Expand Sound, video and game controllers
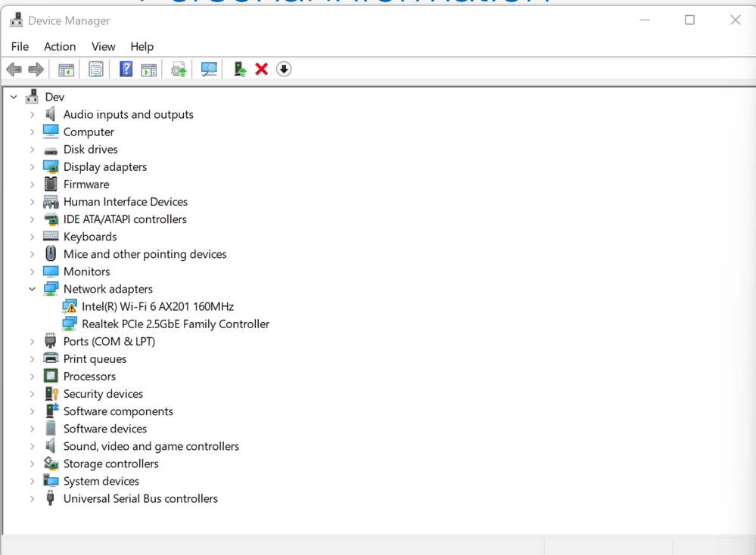Viewport: 756px width, 555px height. [x=32, y=446]
